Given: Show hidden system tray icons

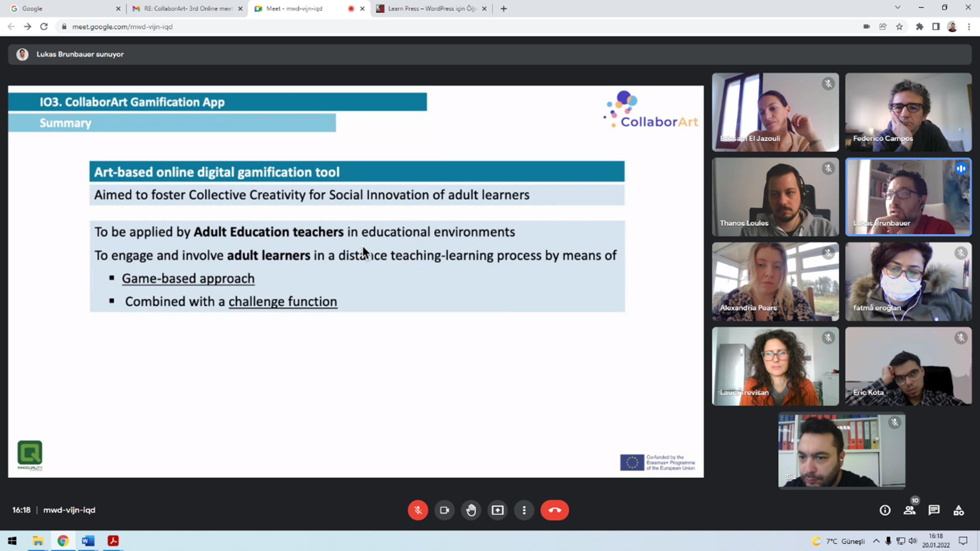Looking at the screenshot, I should [876, 541].
